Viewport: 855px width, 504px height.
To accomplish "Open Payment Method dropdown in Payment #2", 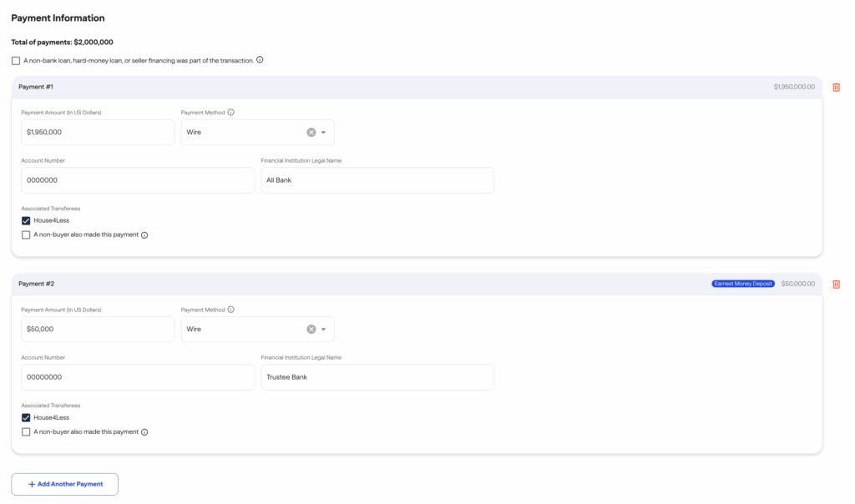I will [324, 329].
